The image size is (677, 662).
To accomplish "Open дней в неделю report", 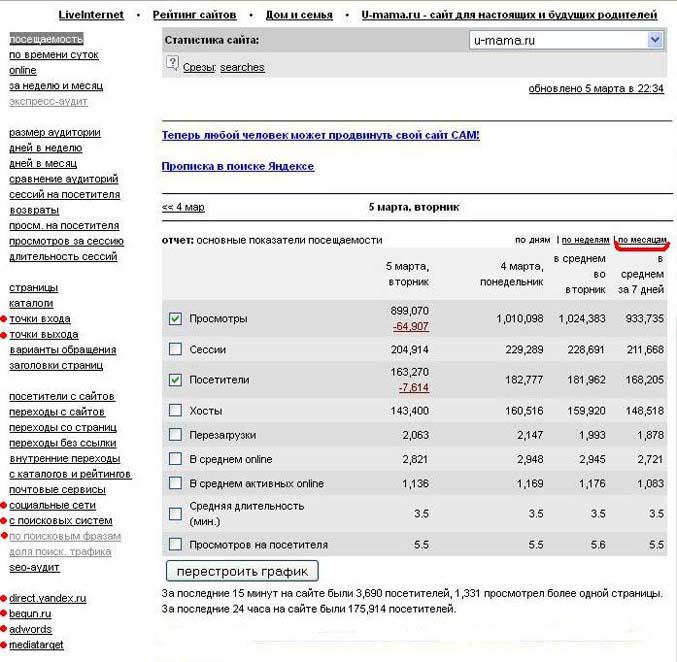I will point(46,148).
